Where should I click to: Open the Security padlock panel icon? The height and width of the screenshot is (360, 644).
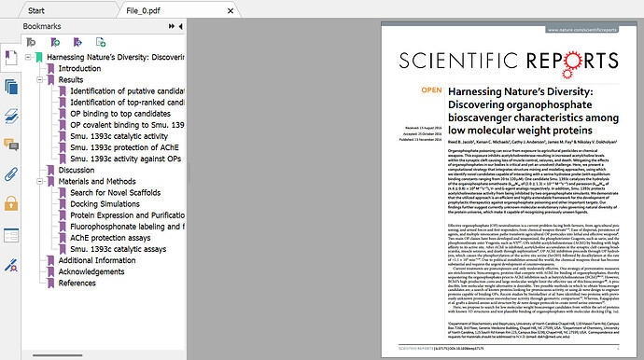11,203
